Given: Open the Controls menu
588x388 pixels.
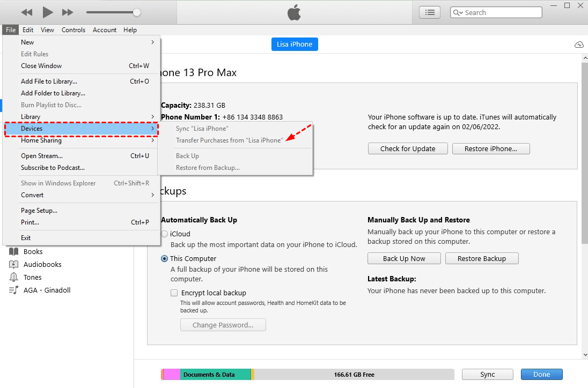Looking at the screenshot, I should pyautogui.click(x=73, y=30).
